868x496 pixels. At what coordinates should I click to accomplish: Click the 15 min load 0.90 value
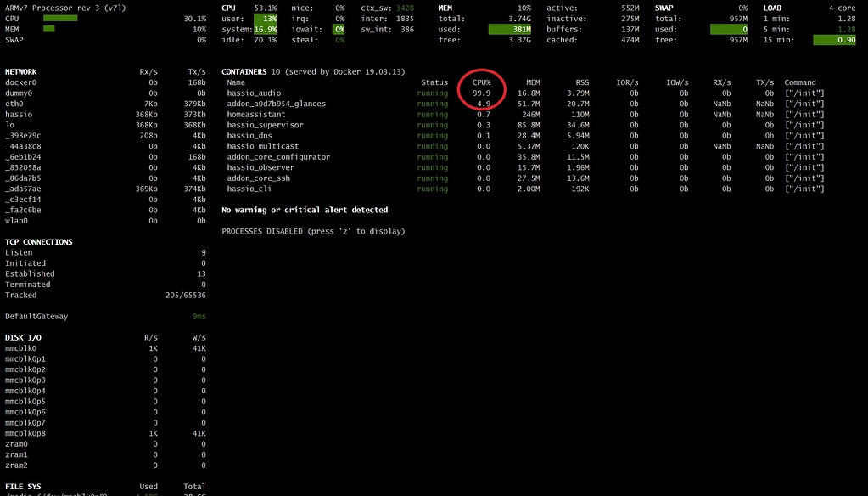(x=834, y=40)
